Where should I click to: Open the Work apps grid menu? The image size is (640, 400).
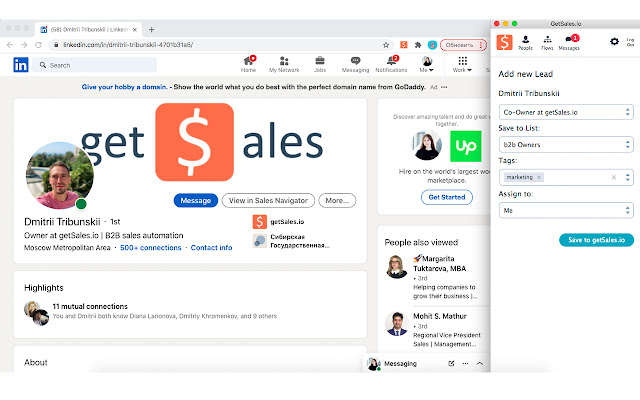tap(462, 64)
